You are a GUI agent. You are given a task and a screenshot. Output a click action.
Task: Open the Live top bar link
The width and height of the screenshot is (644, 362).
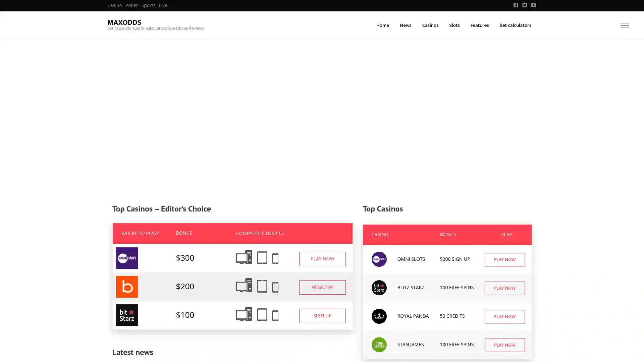click(163, 5)
